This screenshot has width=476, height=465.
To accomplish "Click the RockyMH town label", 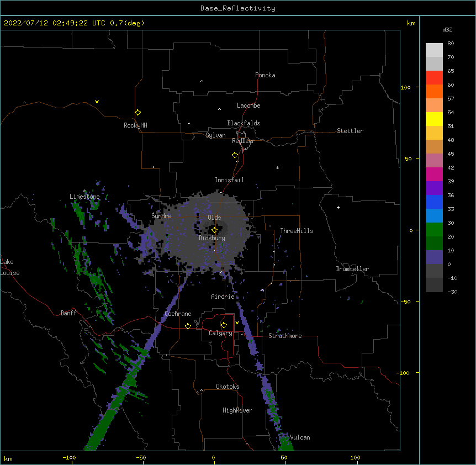I will pyautogui.click(x=135, y=125).
